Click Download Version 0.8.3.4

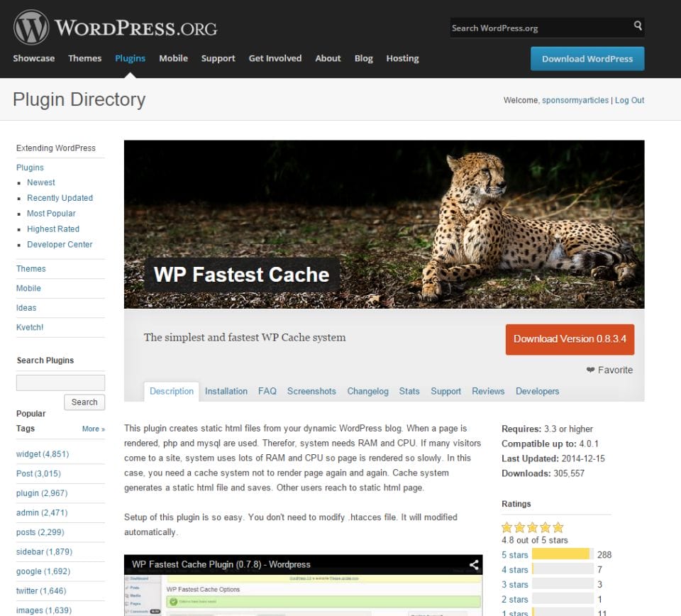pos(570,340)
